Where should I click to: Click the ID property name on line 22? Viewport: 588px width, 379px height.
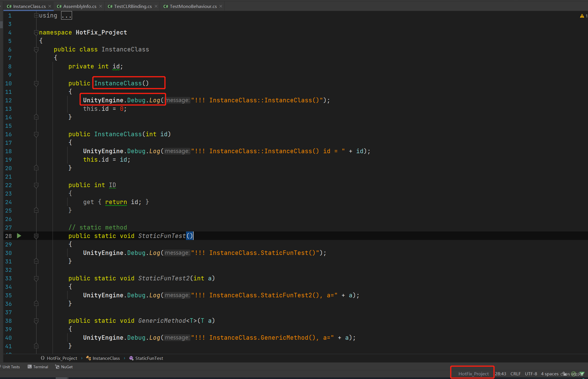point(113,185)
